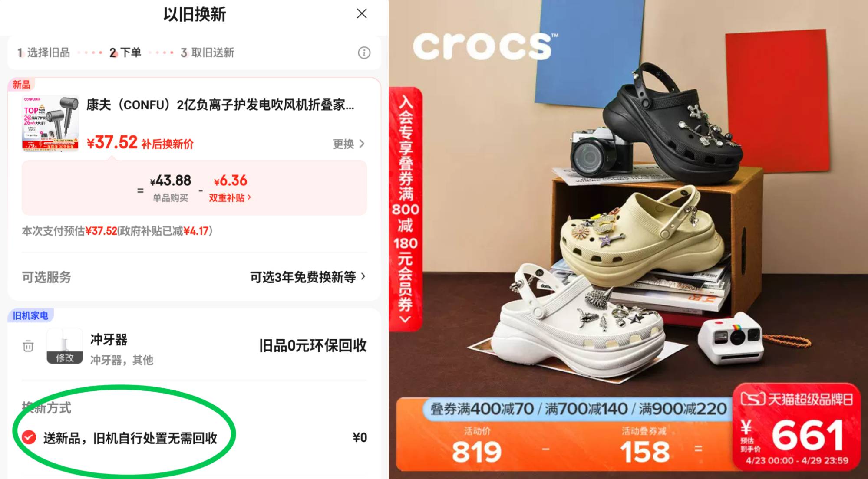The height and width of the screenshot is (479, 868).
Task: Go to step 3 取旧送新
Action: 208,53
